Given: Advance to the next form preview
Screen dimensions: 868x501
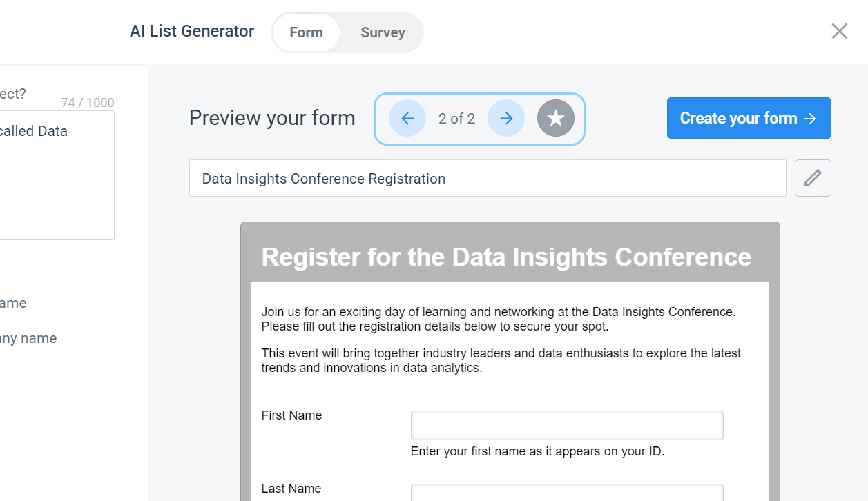Looking at the screenshot, I should [x=506, y=119].
